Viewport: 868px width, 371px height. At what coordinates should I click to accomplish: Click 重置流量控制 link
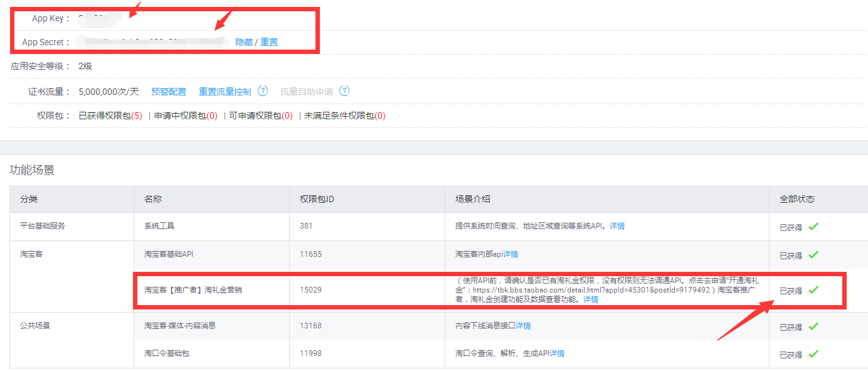tap(225, 92)
